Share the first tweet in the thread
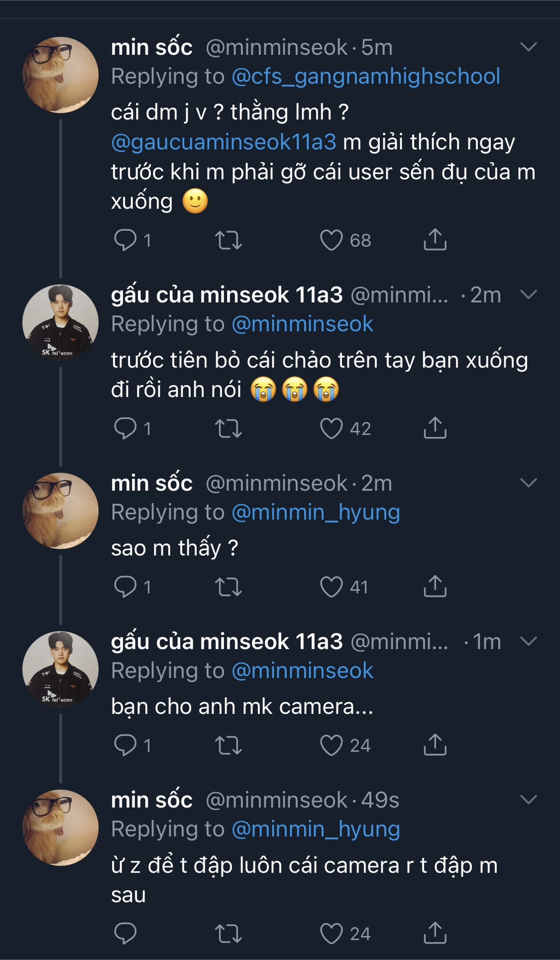Screen dimensions: 560x960 (435, 240)
